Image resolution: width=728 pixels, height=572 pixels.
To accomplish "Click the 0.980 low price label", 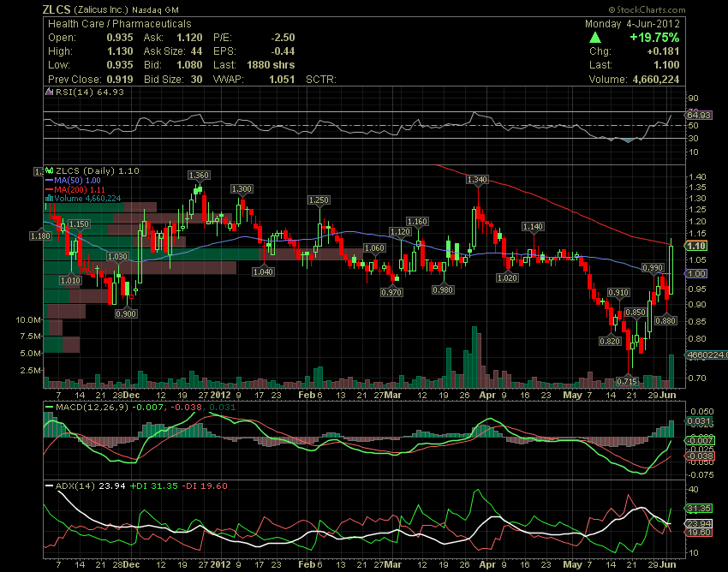I will tap(443, 289).
